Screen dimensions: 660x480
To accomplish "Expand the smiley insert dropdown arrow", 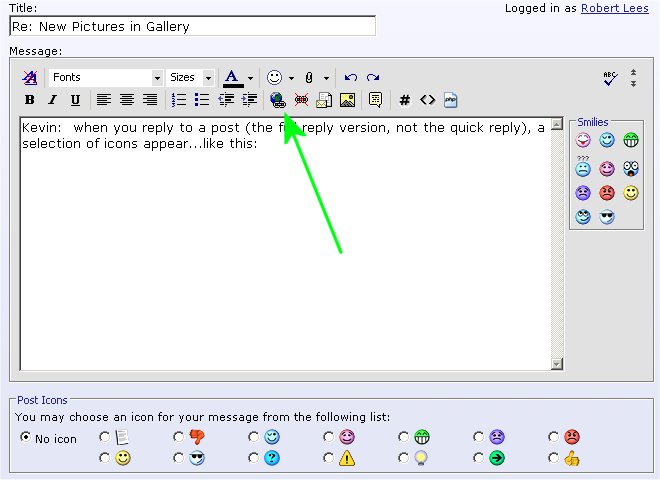I will tap(291, 78).
